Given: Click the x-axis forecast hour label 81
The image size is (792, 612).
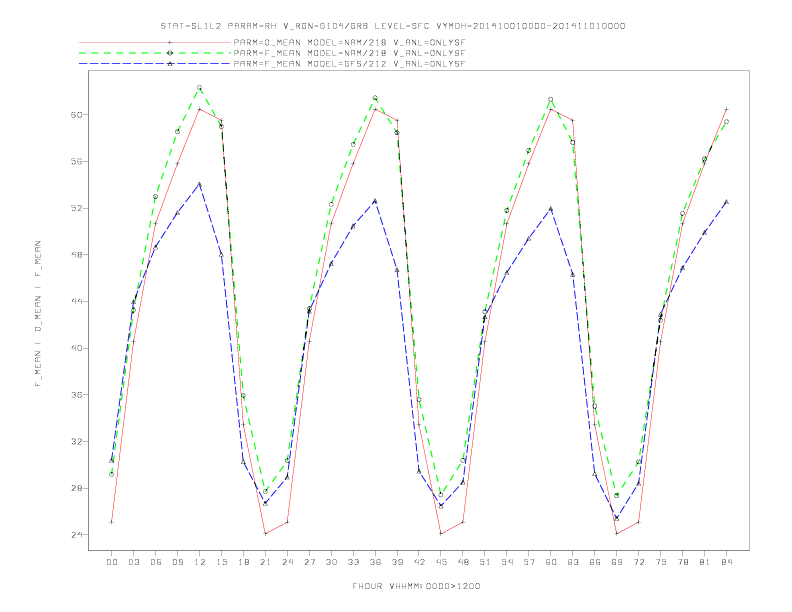Looking at the screenshot, I should (704, 562).
